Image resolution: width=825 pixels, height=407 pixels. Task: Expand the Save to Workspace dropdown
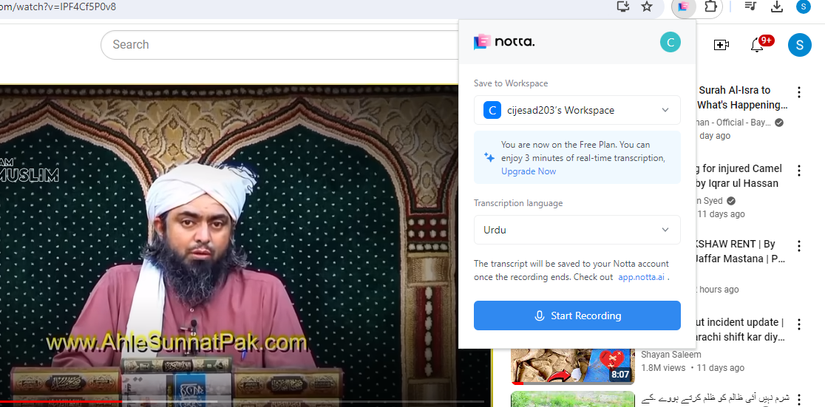pos(577,110)
